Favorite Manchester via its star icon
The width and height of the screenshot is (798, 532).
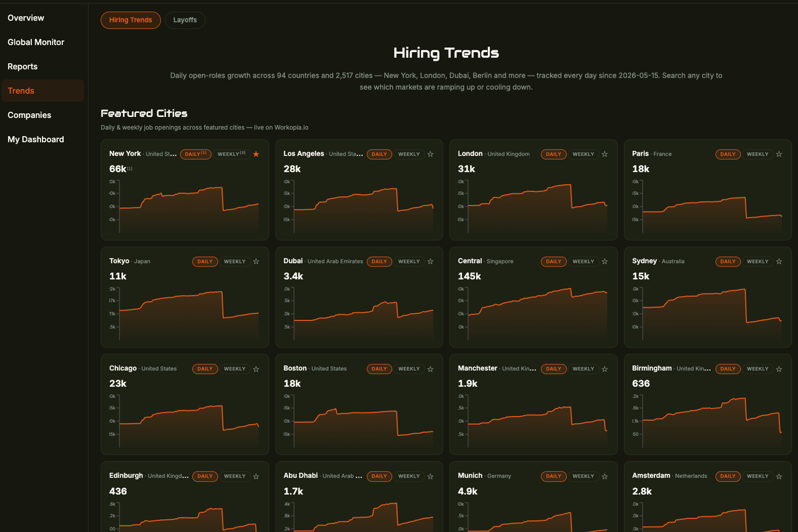coord(604,369)
